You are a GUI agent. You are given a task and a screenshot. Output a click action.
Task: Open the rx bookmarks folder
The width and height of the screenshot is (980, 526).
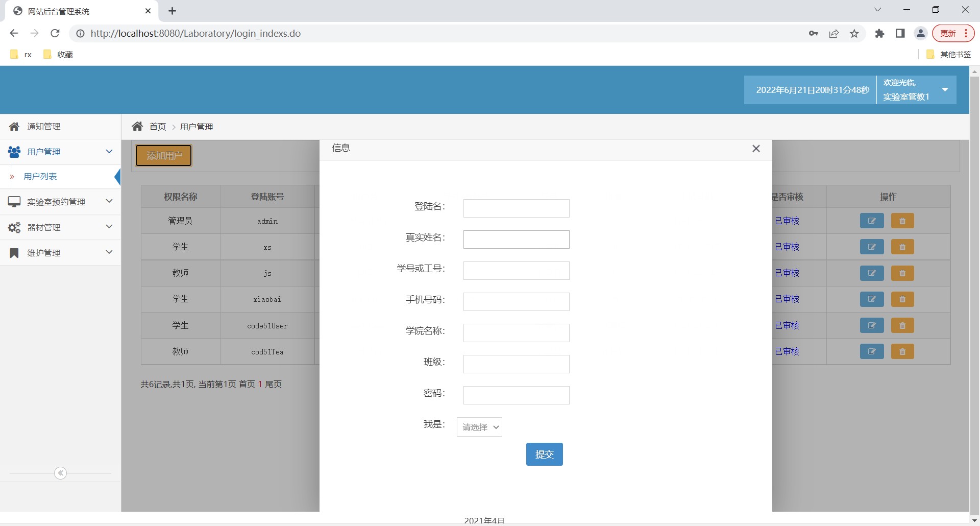[x=21, y=54]
